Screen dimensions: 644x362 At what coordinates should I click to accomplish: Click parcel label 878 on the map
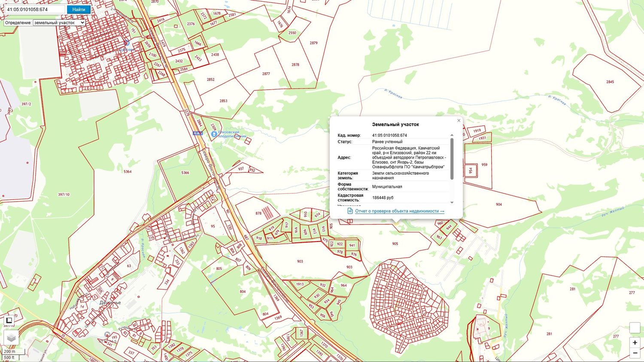(258, 213)
